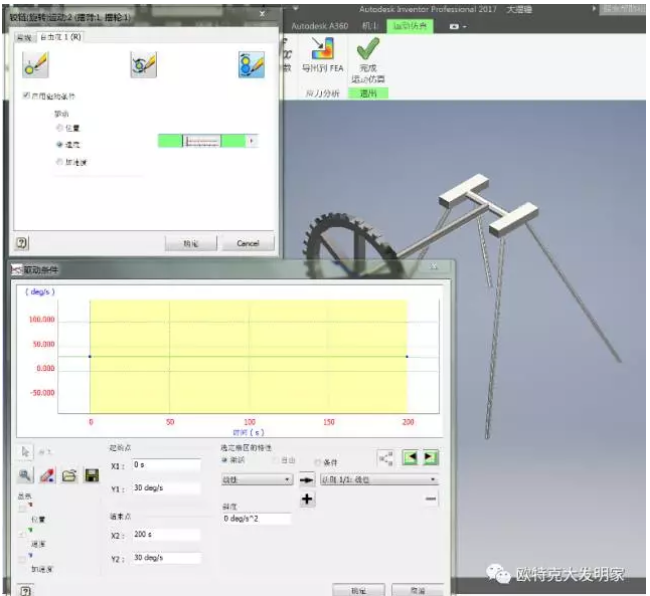Close the drive condition dialog with X
The image size is (650, 596).
[434, 266]
